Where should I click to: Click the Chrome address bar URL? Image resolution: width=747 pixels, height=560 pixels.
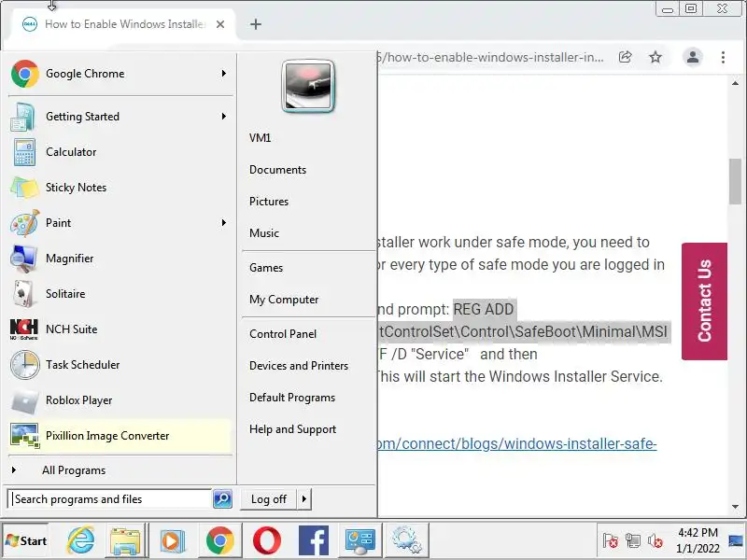click(489, 58)
